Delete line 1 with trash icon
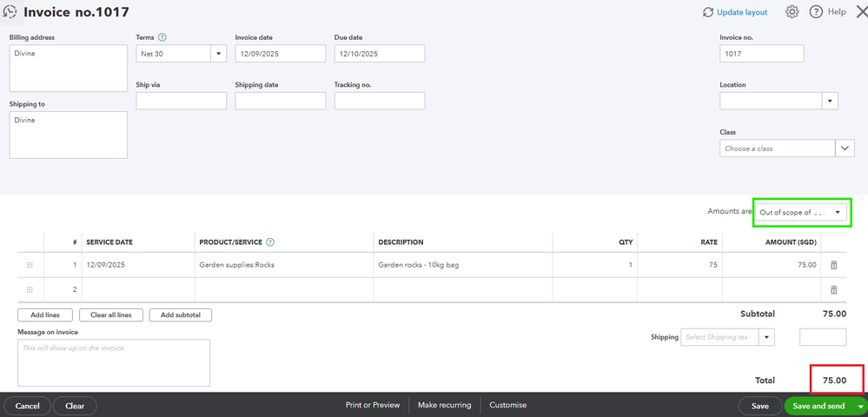 click(x=834, y=265)
